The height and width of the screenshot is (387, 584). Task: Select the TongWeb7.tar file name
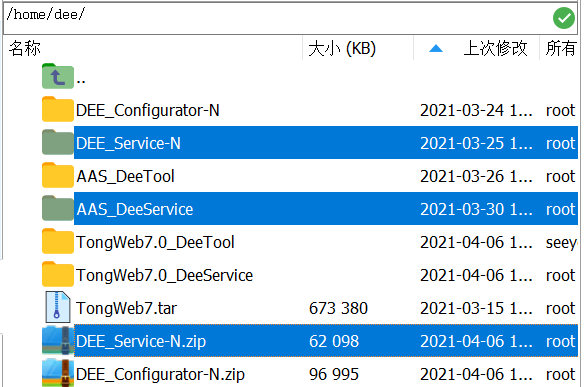(x=127, y=308)
